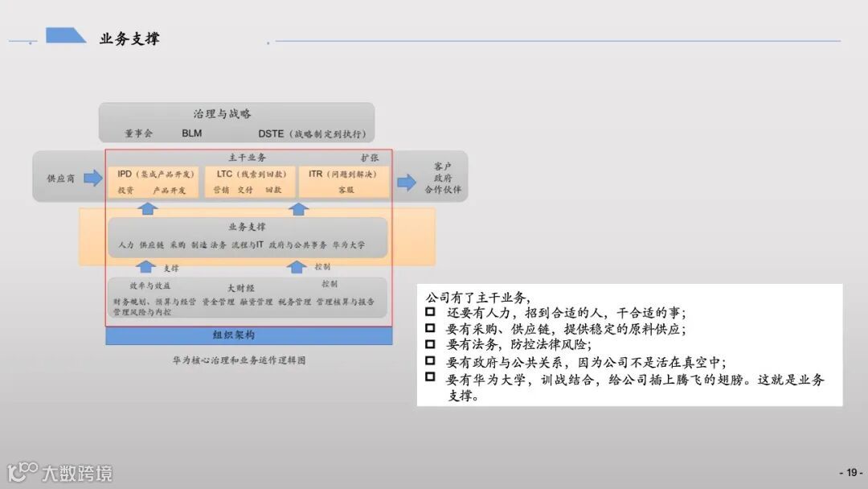Select 采购 in the support row
Image resolution: width=868 pixels, height=489 pixels.
pos(178,244)
